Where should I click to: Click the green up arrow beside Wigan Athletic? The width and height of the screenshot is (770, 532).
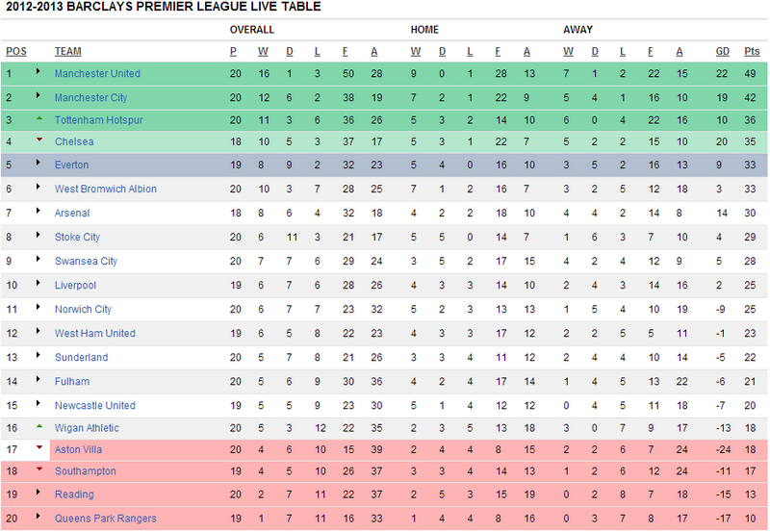click(x=39, y=426)
